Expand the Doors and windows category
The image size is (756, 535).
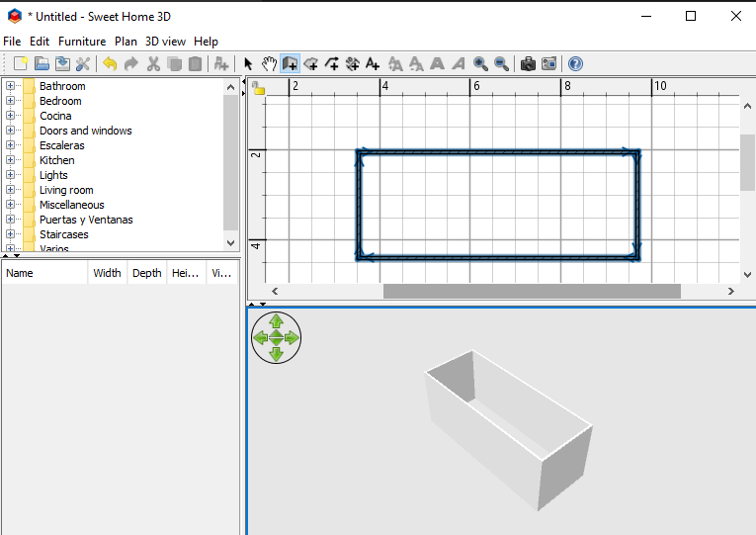(x=10, y=131)
